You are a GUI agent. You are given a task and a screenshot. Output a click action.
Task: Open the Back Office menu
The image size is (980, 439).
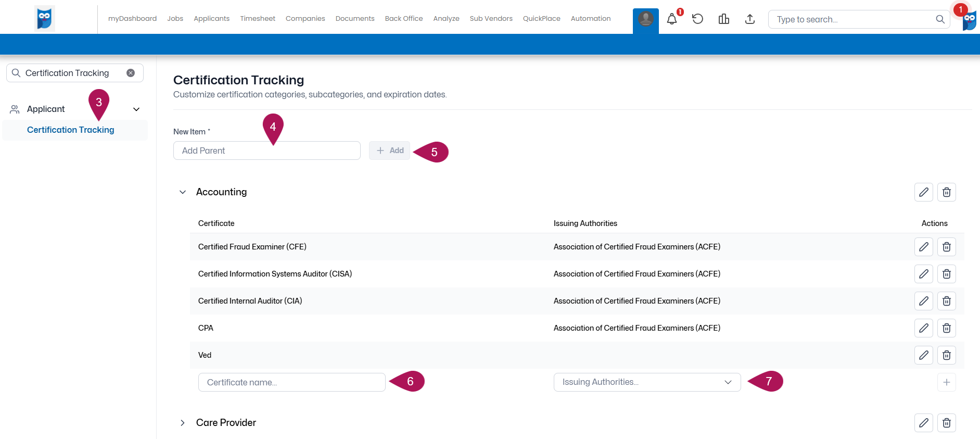(403, 19)
